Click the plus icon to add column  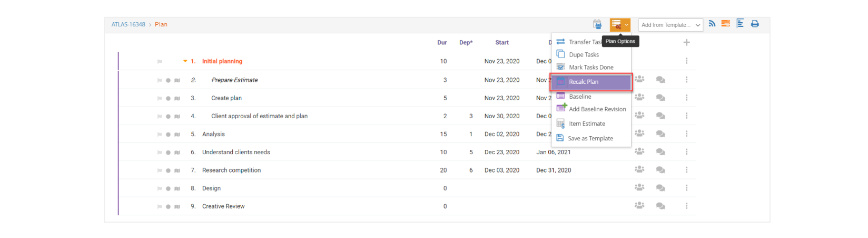686,42
